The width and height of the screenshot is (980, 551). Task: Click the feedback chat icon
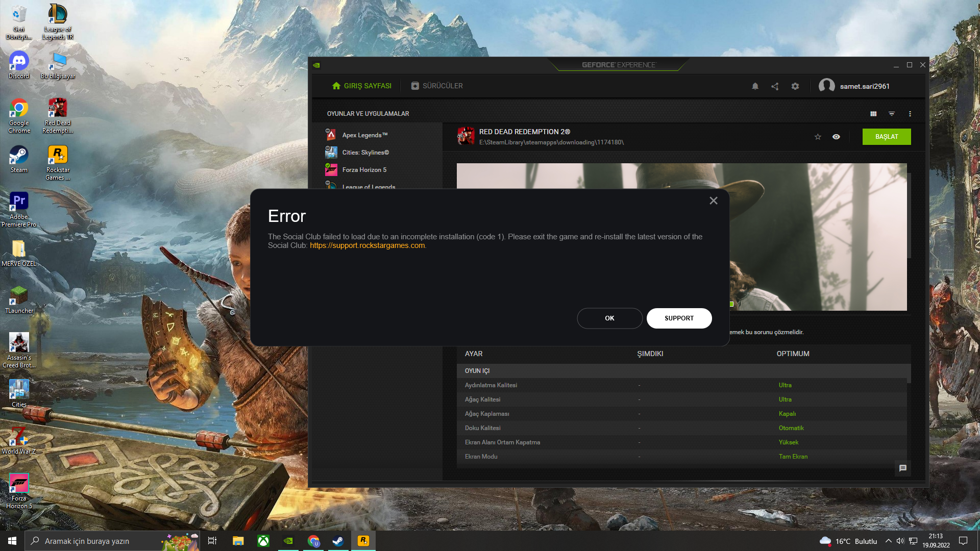[x=902, y=468]
